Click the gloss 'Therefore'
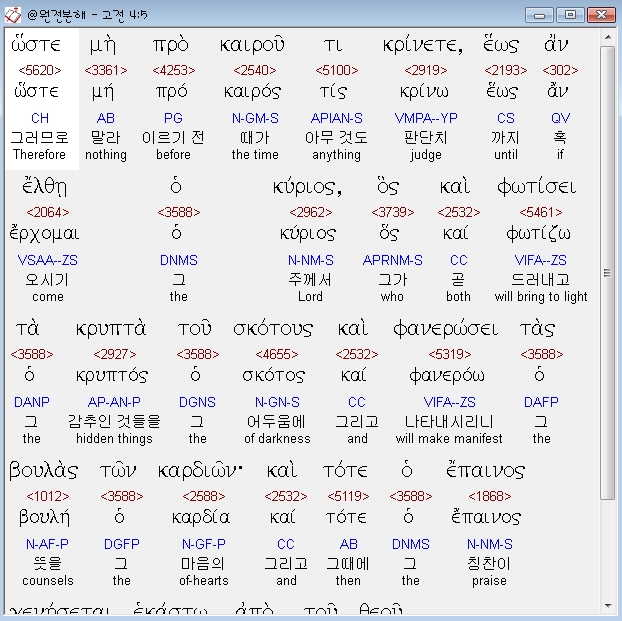The width and height of the screenshot is (622, 621). coord(39,154)
